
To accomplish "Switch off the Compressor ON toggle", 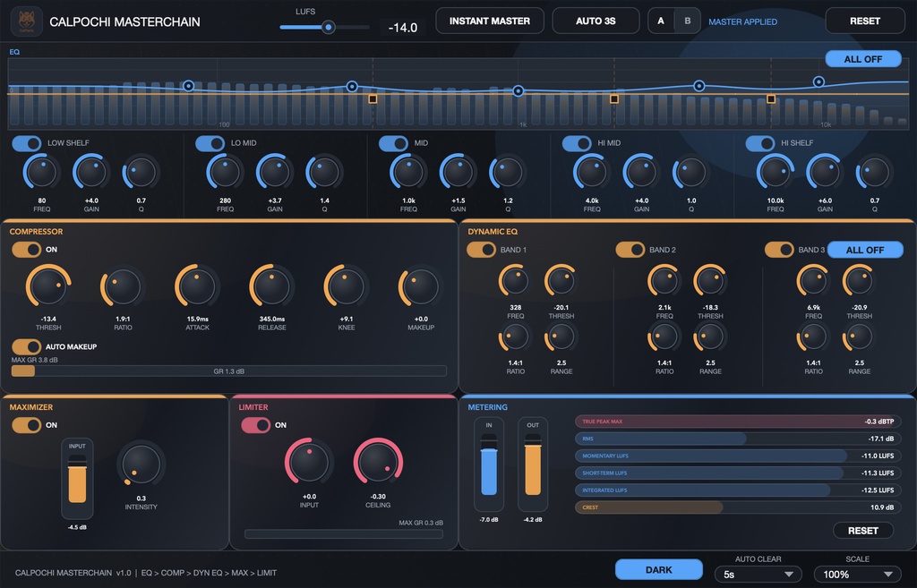I will 26,250.
